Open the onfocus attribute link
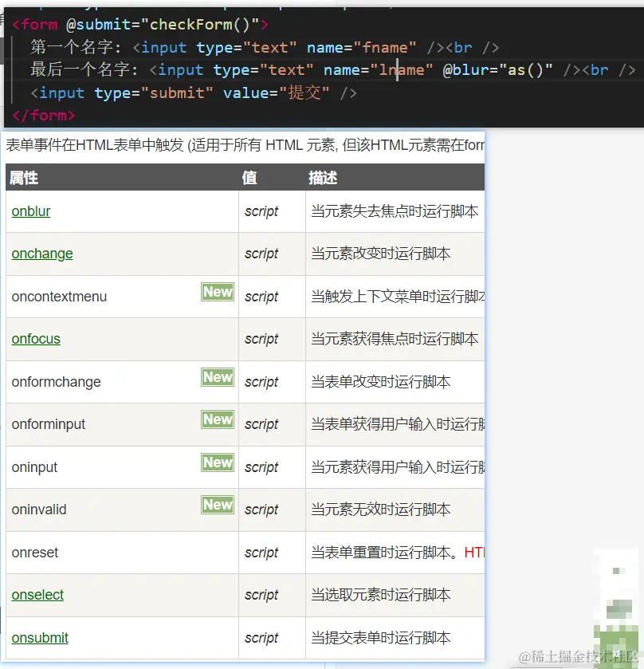 (36, 339)
